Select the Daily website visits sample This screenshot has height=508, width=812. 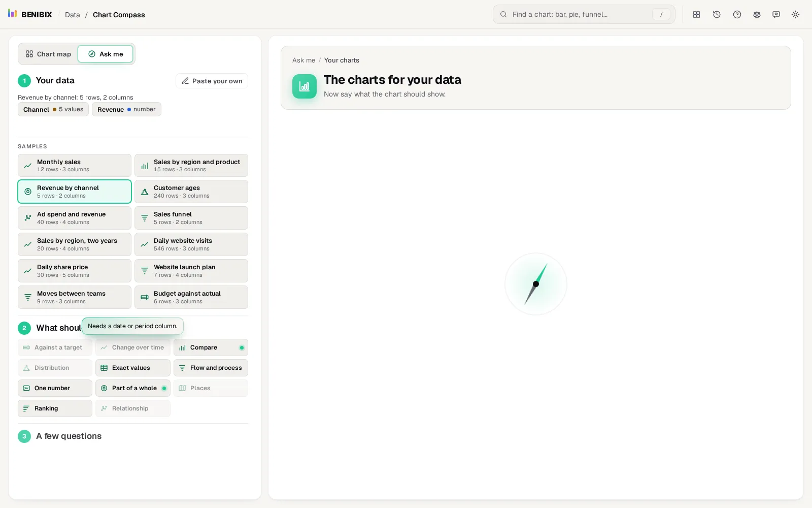[191, 244]
